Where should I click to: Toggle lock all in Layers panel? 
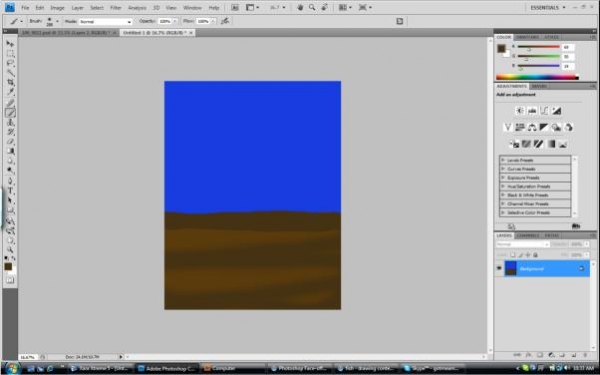pyautogui.click(x=536, y=255)
